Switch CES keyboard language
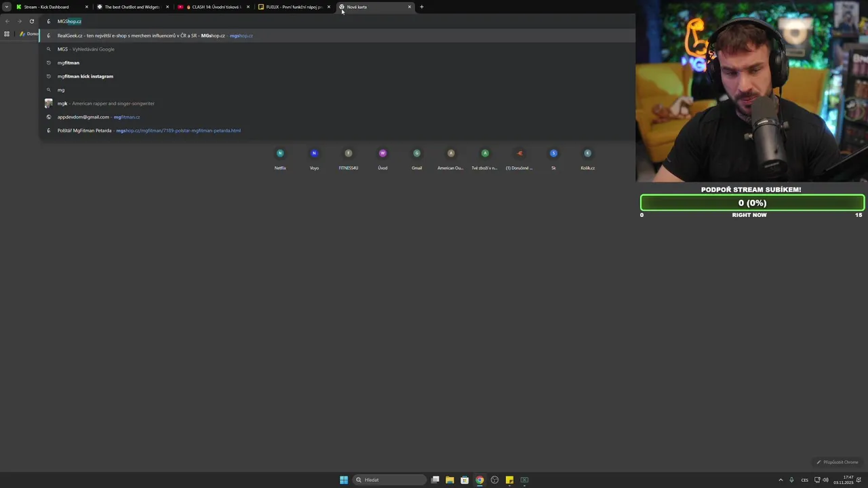Screen dimensions: 868x488 (x=805, y=480)
